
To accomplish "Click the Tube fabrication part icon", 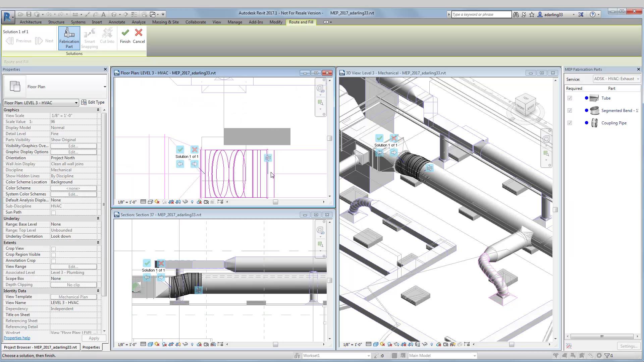I will [594, 98].
